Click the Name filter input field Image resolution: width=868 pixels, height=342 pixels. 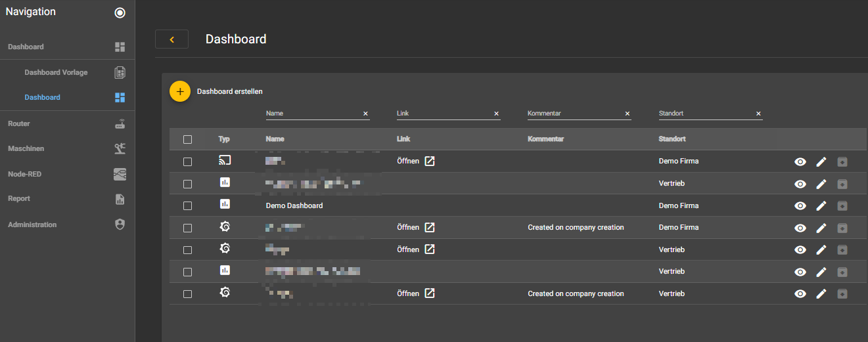[x=313, y=114]
